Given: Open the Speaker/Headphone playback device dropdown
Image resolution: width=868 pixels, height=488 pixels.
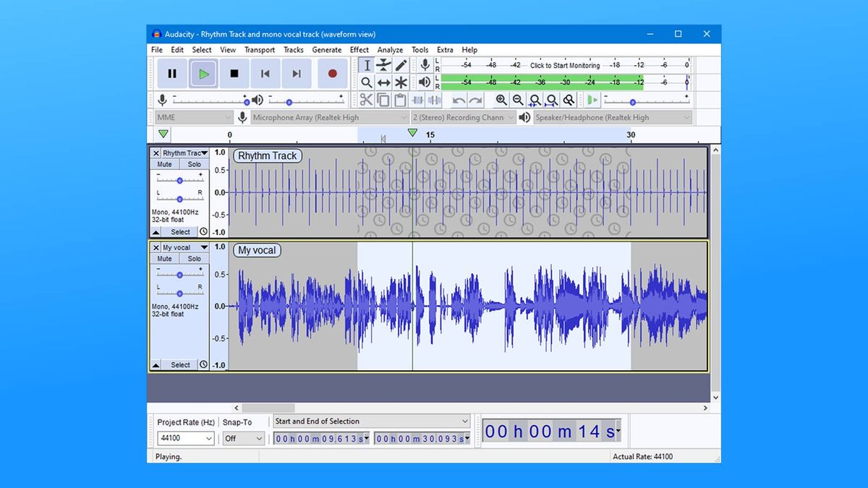Looking at the screenshot, I should point(613,117).
